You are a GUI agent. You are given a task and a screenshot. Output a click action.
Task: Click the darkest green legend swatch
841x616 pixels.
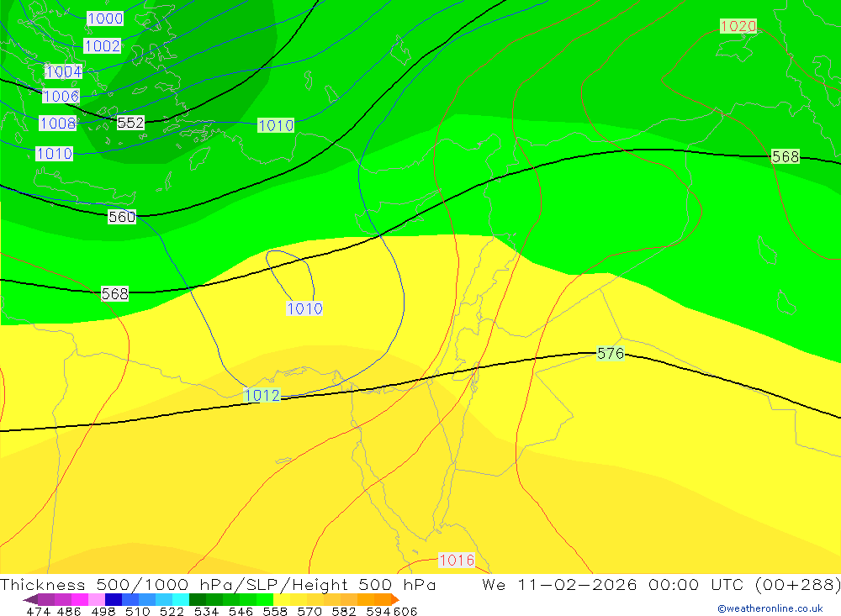pos(198,599)
